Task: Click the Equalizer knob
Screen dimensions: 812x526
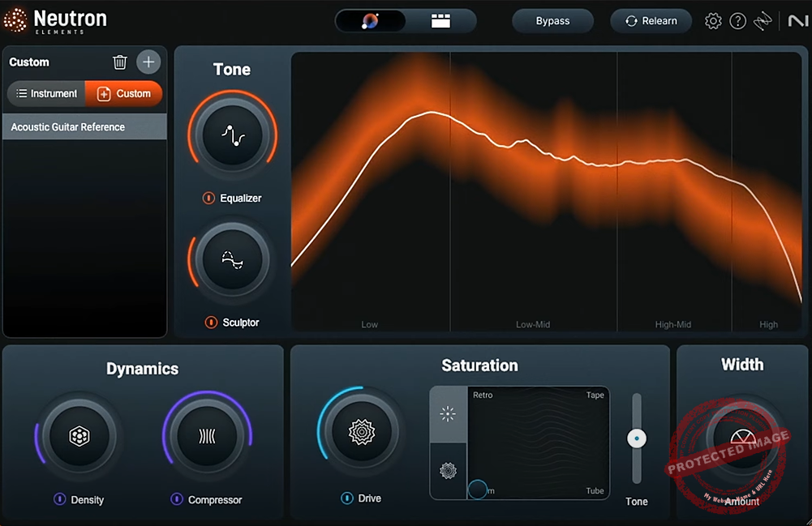Action: [x=233, y=136]
